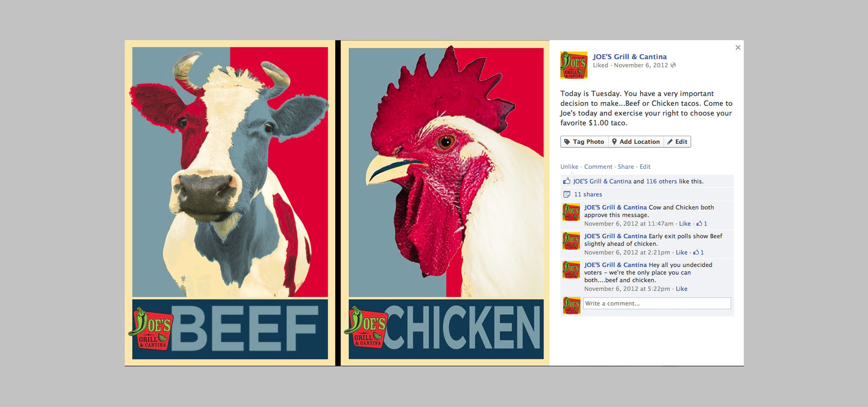
Task: Open the '116 others' likes list
Action: tap(661, 181)
